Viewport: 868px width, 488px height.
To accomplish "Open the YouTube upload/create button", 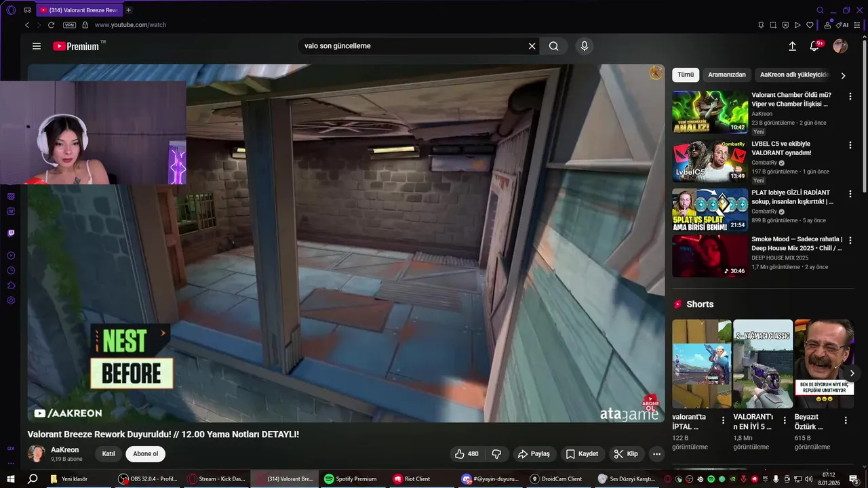I will [792, 46].
